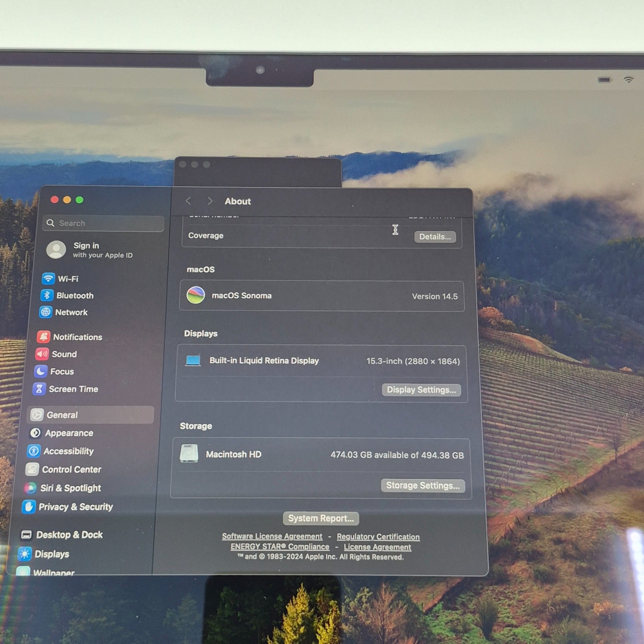The height and width of the screenshot is (644, 644).
Task: Open Wi-Fi settings in the sidebar
Action: click(x=61, y=279)
